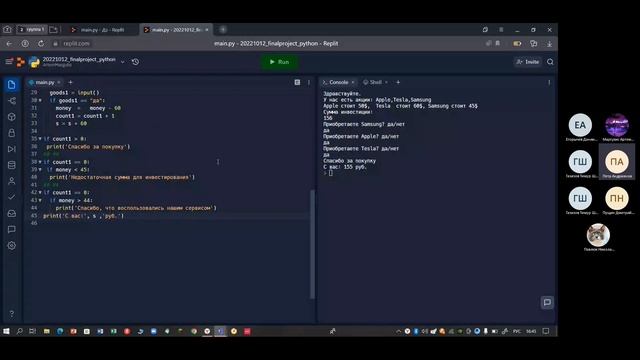Open the Settings gear in the Replit sidebar
Viewport: 640px width, 360px height.
tap(11, 245)
